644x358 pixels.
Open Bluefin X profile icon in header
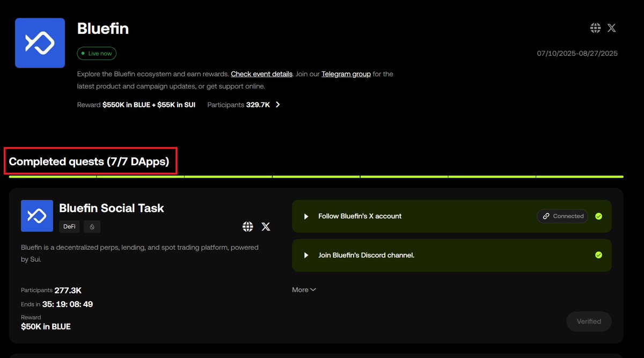click(611, 28)
